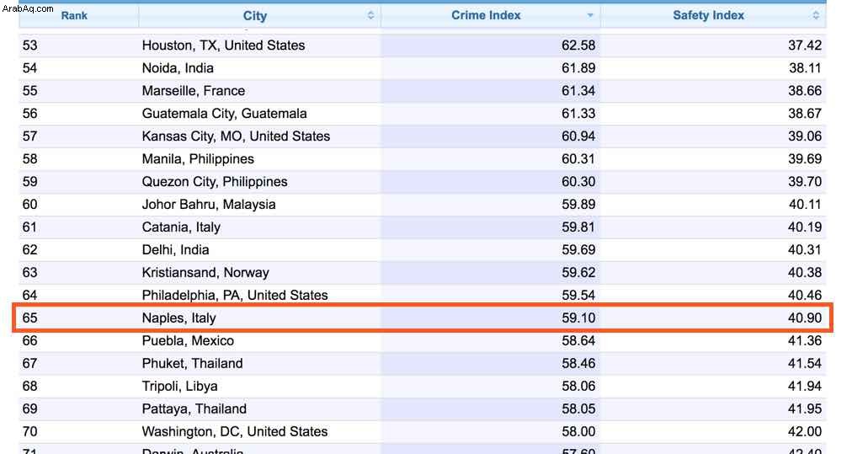
Task: Click the City column header
Action: pyautogui.click(x=254, y=15)
